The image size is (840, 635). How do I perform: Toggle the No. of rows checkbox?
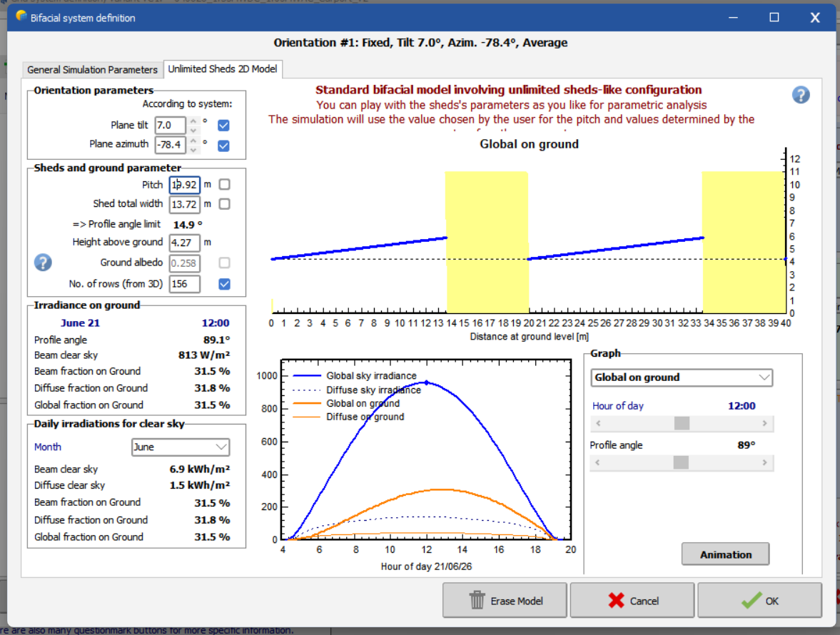click(224, 284)
